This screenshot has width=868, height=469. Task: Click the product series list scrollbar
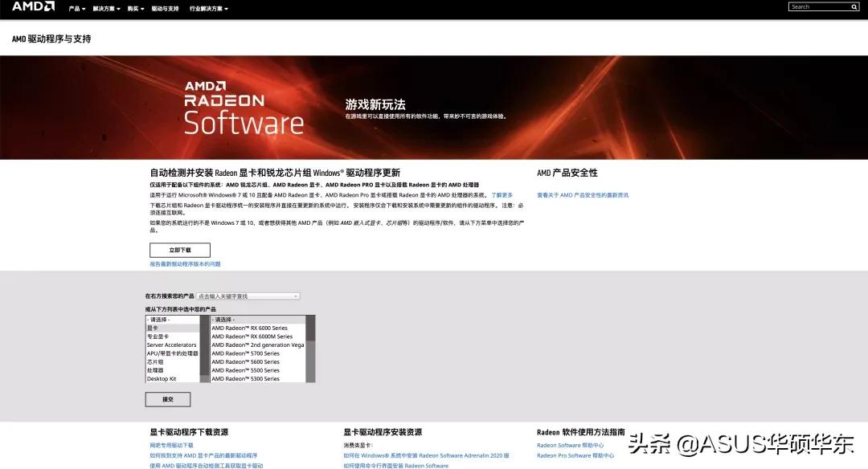coord(310,349)
